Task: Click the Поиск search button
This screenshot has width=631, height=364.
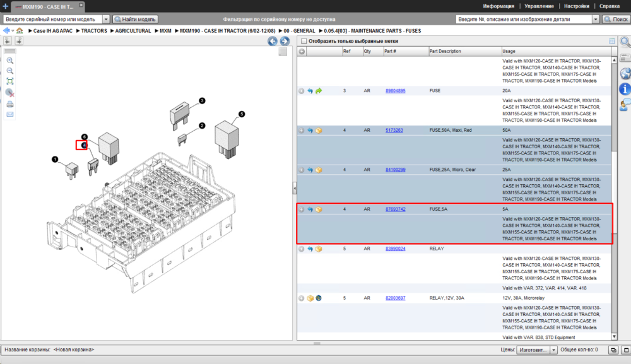Action: click(x=616, y=19)
